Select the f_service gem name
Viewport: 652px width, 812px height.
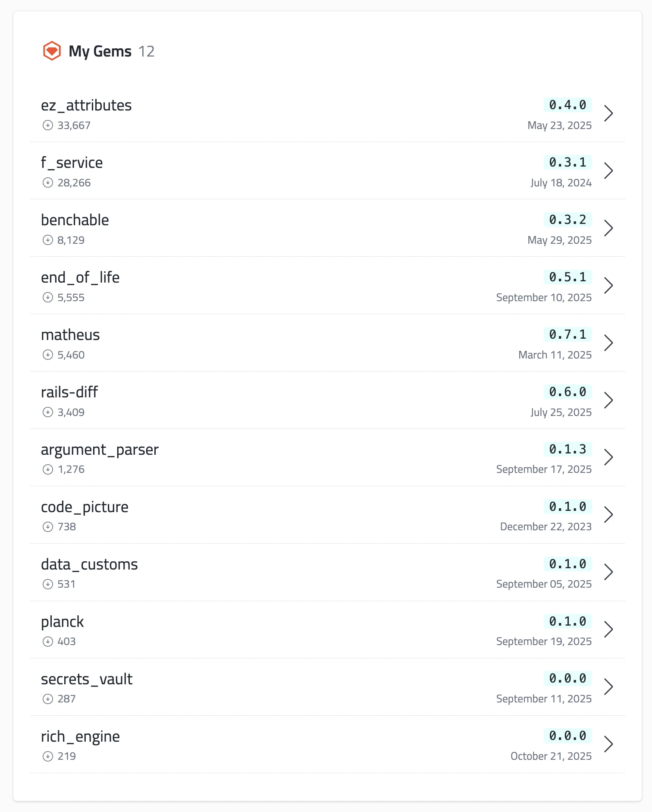(x=72, y=163)
